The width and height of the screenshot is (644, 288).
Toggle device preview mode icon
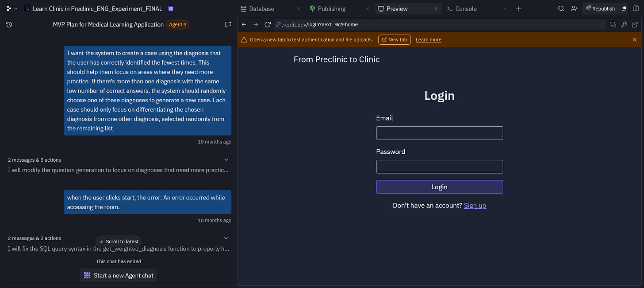pos(613,24)
